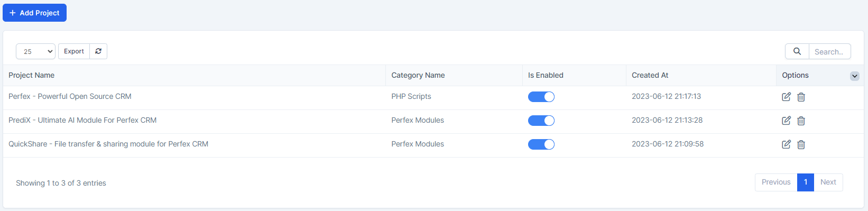This screenshot has width=868, height=211.
Task: Click the Add Project button
Action: tap(34, 13)
